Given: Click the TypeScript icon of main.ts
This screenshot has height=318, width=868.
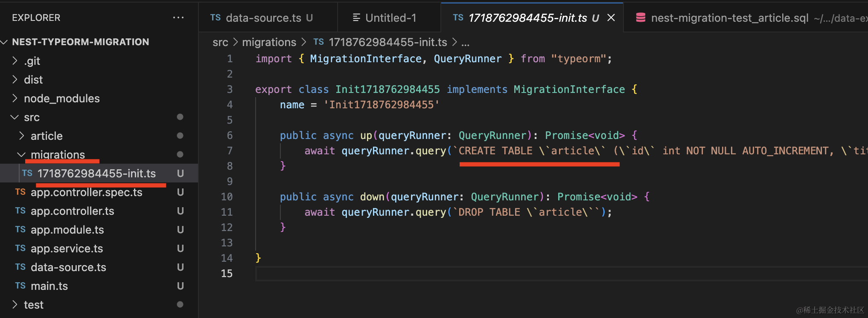Looking at the screenshot, I should pyautogui.click(x=20, y=286).
